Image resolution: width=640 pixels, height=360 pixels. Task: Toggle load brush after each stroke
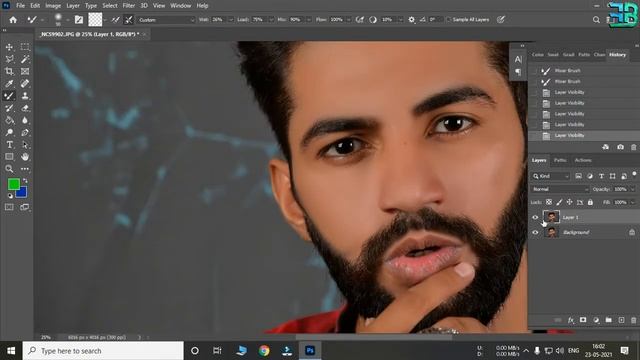tap(116, 20)
